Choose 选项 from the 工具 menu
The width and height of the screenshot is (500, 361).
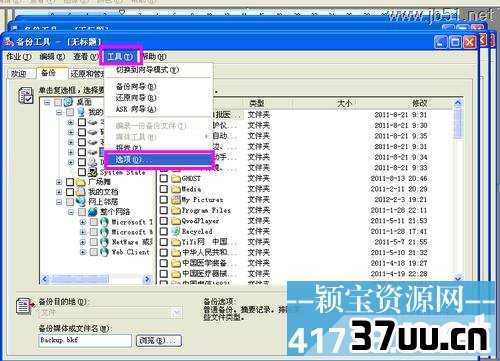coord(159,160)
